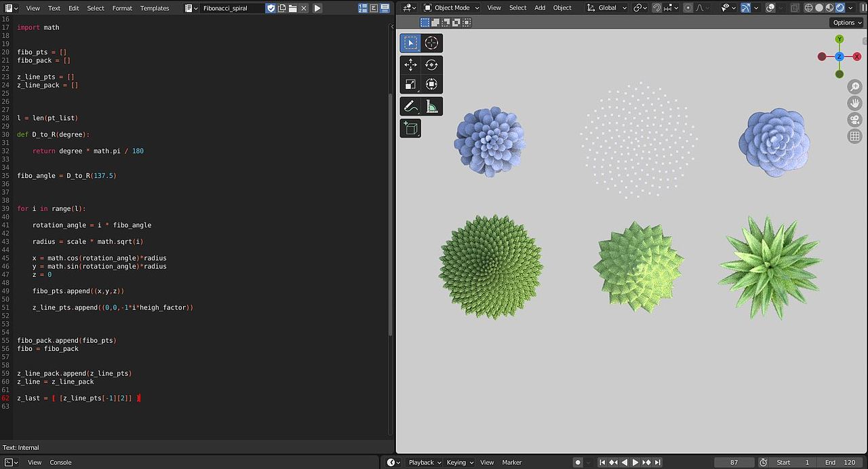
Task: Browse text data-blocks dropdown
Action: click(x=192, y=8)
